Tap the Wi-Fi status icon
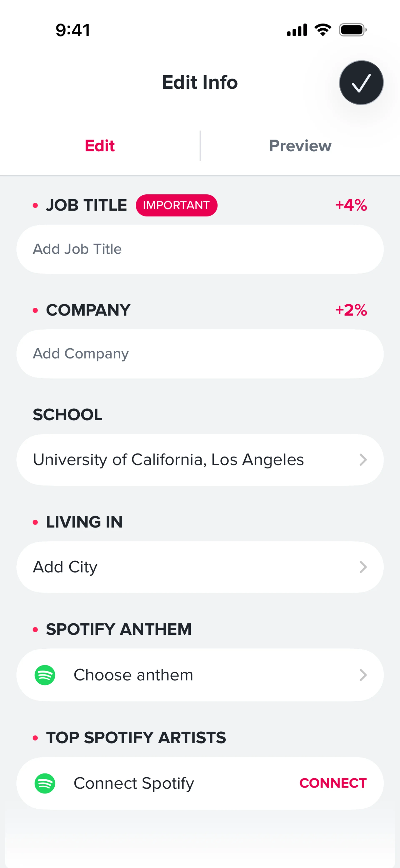This screenshot has height=868, width=400. pos(322,30)
